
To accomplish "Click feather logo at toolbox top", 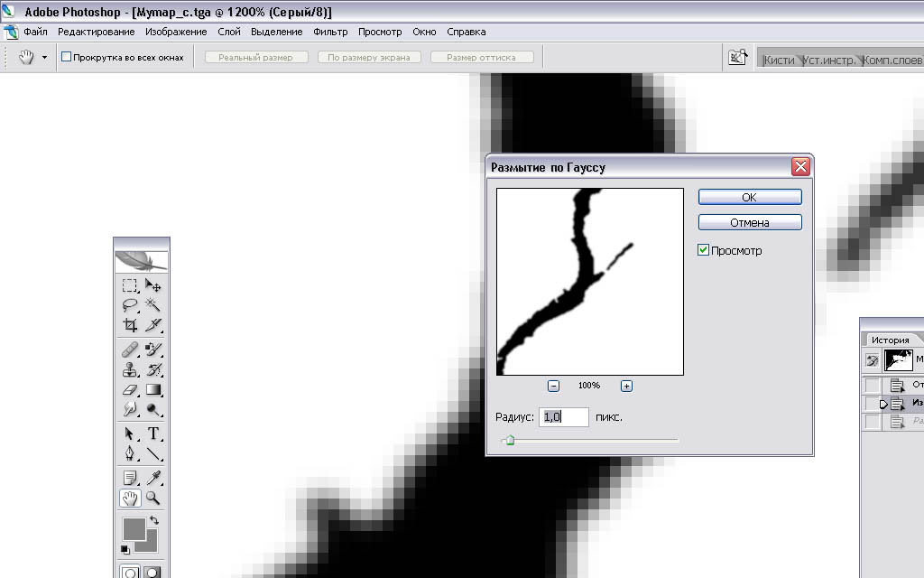I will pos(142,261).
